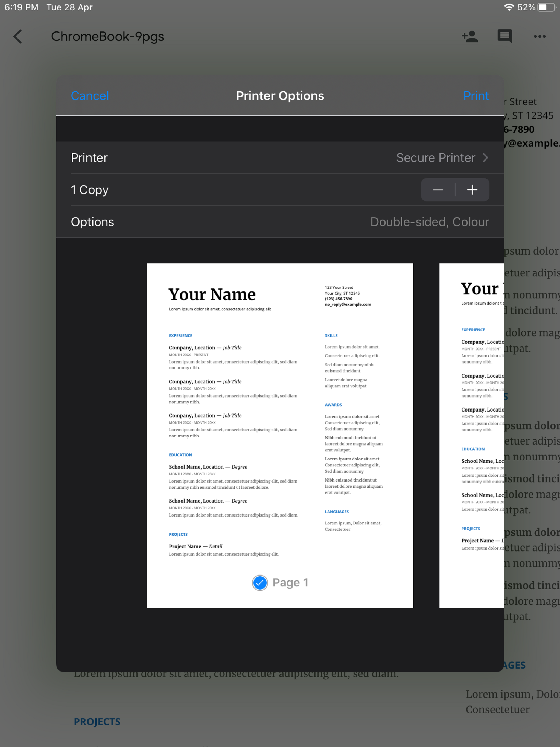Image resolution: width=560 pixels, height=747 pixels.
Task: Tap the battery indicator icon
Action: click(x=547, y=7)
